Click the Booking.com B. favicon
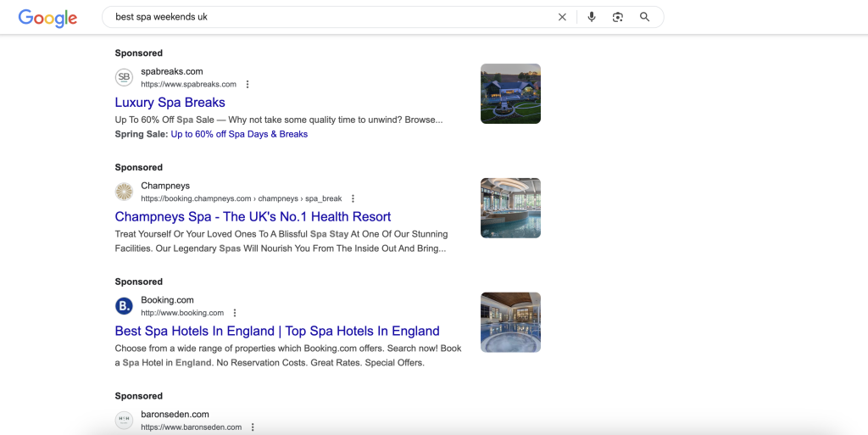The image size is (868, 435). [x=124, y=306]
